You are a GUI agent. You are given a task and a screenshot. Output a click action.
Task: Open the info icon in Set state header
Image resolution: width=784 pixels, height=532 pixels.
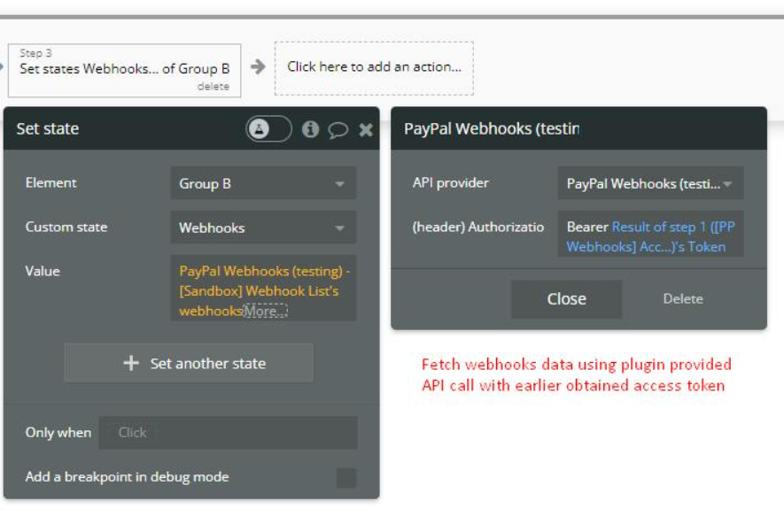click(310, 129)
